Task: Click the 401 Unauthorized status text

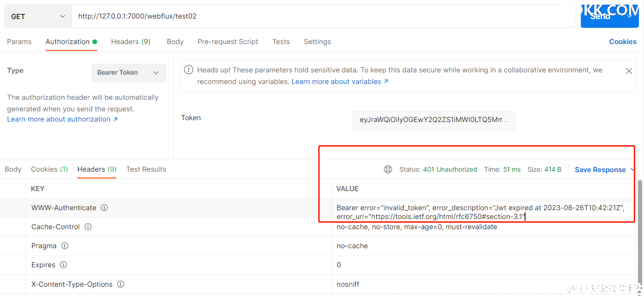Action: (450, 169)
